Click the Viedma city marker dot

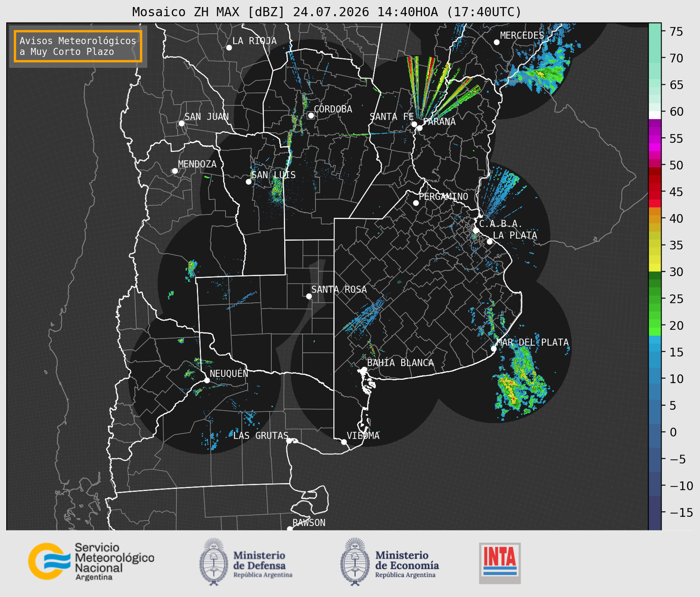pos(344,442)
